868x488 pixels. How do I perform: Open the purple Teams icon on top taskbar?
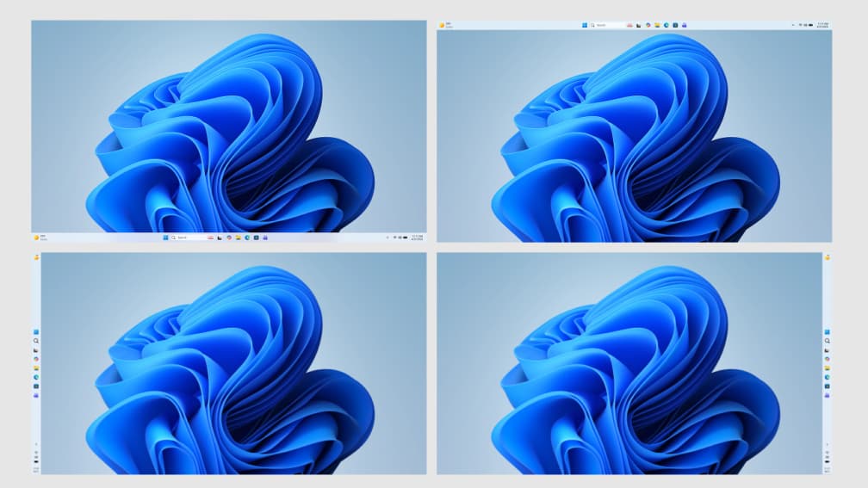coord(685,25)
